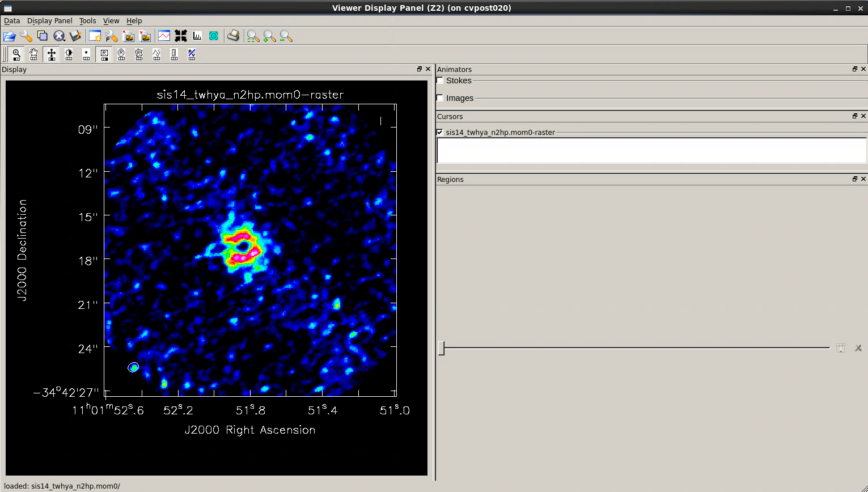Click the beam ellipse in image corner
This screenshot has width=868, height=492.
(133, 367)
